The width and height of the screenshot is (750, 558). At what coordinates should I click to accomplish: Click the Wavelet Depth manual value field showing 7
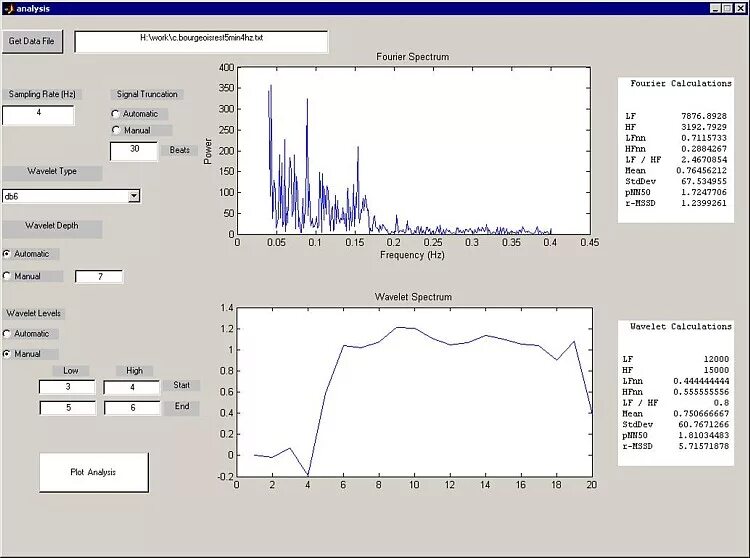99,277
